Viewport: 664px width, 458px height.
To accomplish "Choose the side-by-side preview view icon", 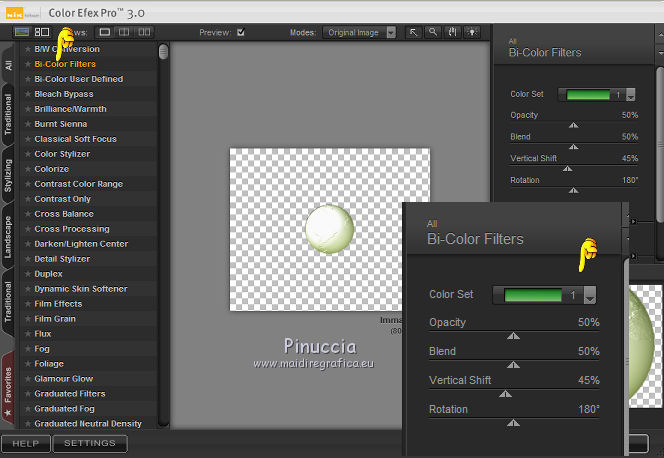I will [145, 32].
